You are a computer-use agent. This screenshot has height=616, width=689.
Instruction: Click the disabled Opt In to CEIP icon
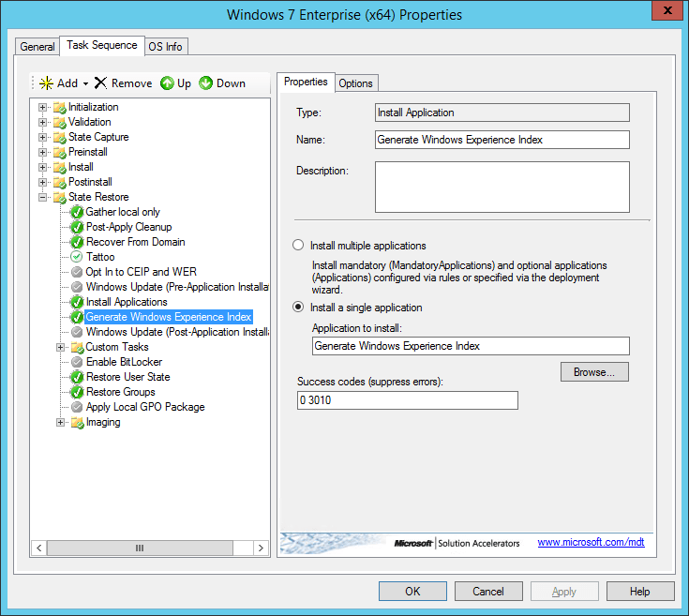[x=77, y=272]
